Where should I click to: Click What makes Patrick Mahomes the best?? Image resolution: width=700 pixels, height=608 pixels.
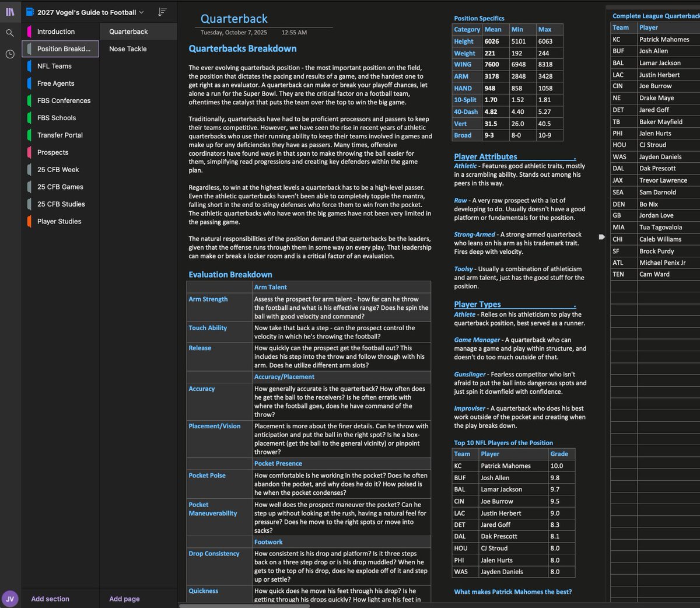click(x=513, y=592)
